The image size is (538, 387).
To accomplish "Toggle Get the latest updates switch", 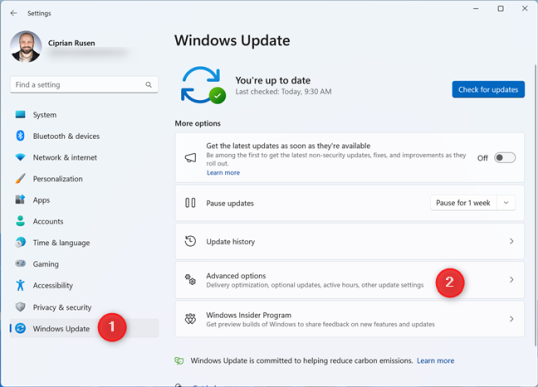I will (x=505, y=157).
